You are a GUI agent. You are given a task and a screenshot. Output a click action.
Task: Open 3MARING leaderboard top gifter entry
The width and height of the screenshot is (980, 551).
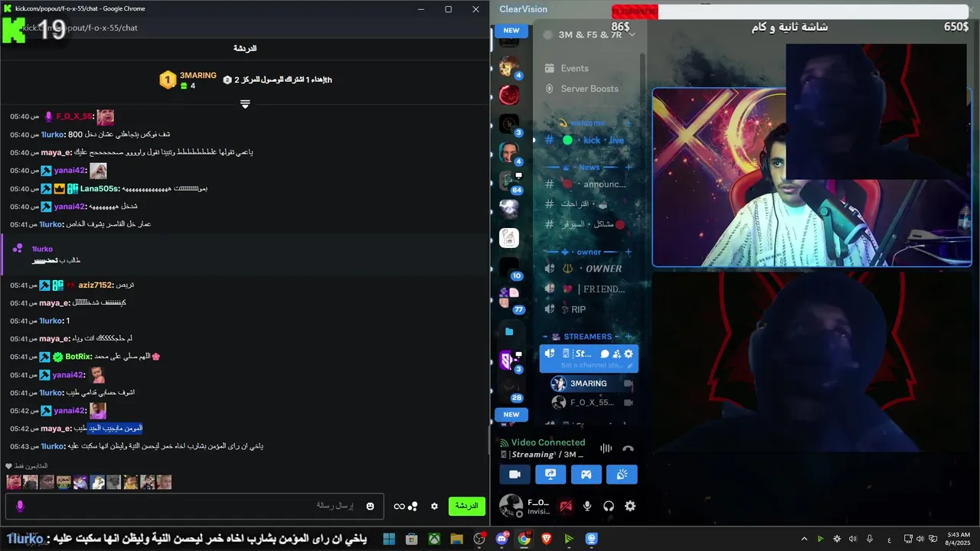188,80
